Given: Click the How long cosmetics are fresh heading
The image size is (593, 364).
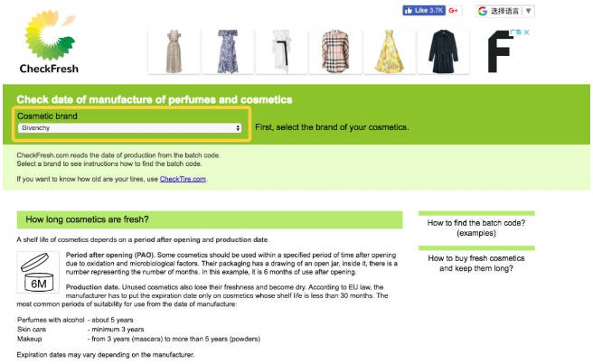Looking at the screenshot, I should (x=87, y=219).
